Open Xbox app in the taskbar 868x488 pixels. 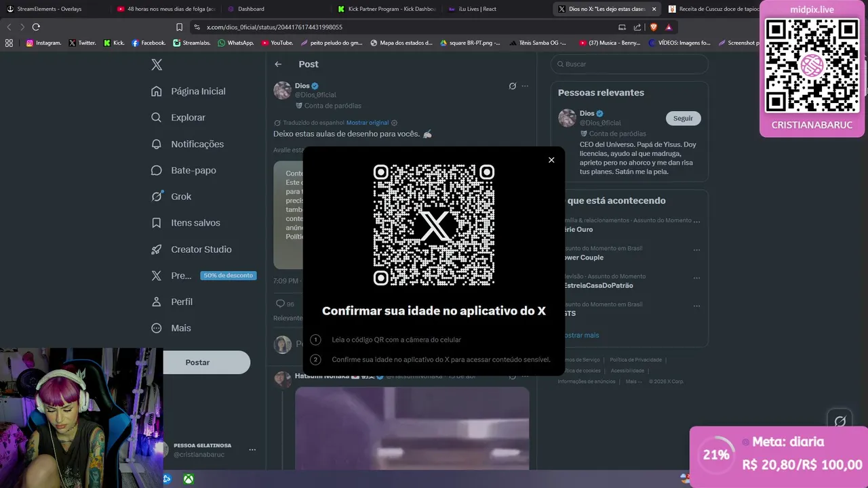pyautogui.click(x=189, y=479)
